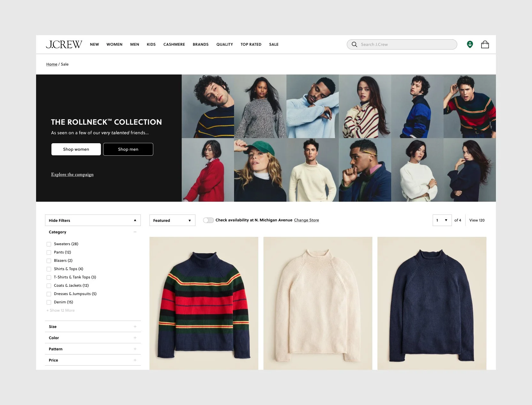The height and width of the screenshot is (405, 532).
Task: Open the Featured sort dropdown
Action: click(172, 220)
